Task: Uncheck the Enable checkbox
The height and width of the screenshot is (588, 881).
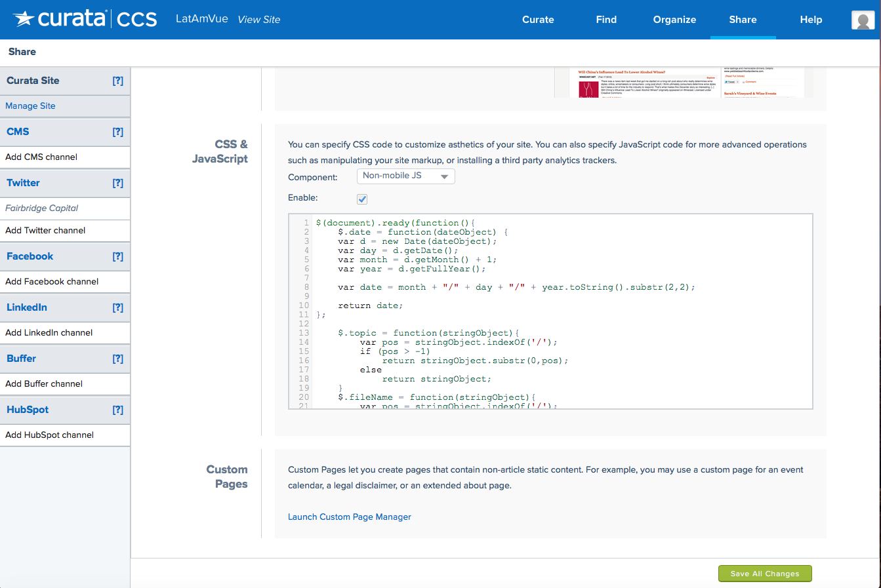Action: click(362, 199)
